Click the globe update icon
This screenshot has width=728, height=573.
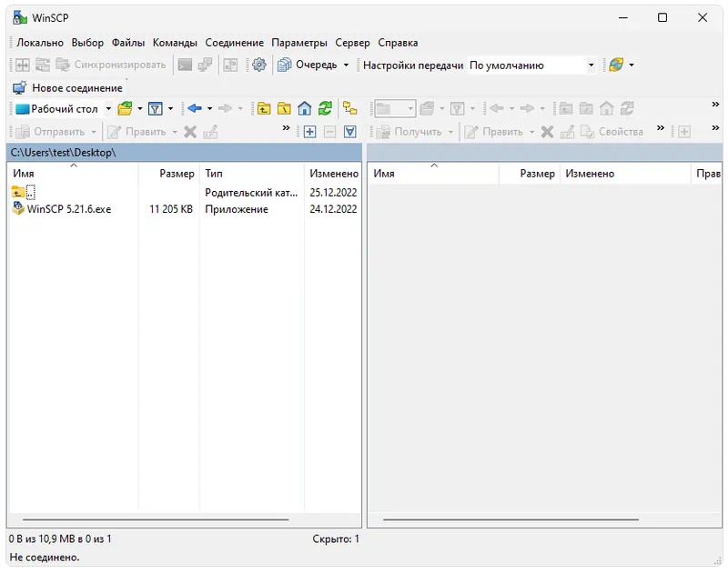[616, 65]
